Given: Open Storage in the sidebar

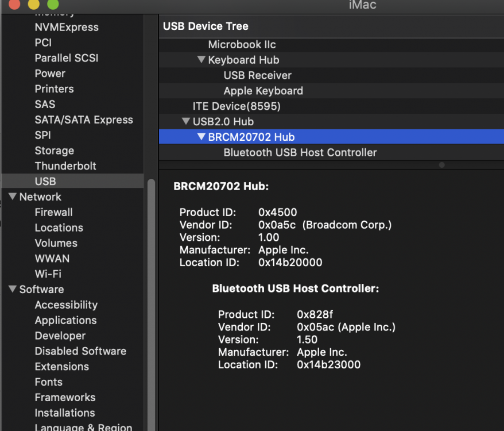Looking at the screenshot, I should (x=55, y=151).
